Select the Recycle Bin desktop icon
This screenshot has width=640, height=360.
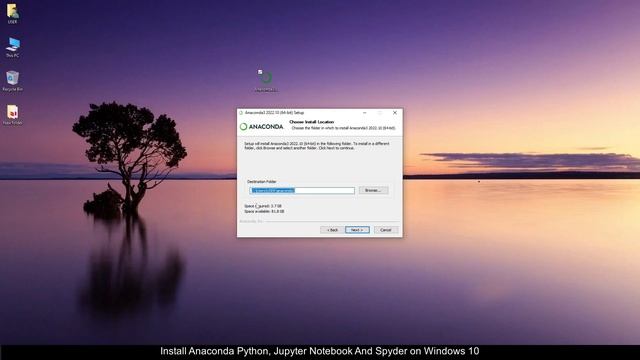pos(13,80)
